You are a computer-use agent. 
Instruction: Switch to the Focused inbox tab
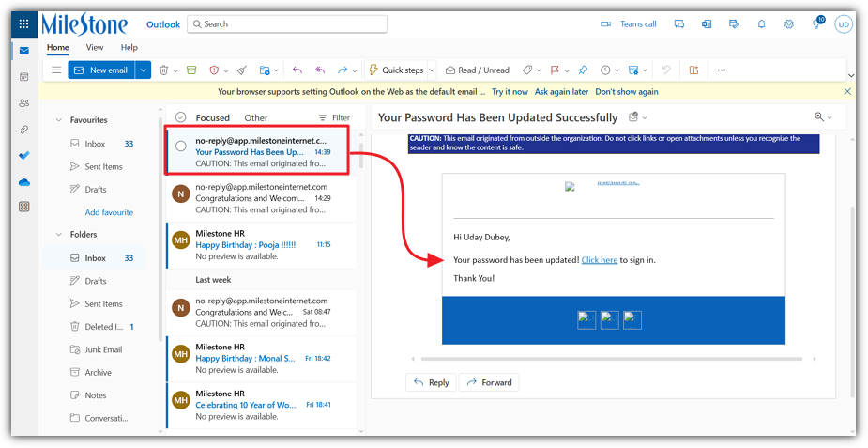tap(213, 118)
